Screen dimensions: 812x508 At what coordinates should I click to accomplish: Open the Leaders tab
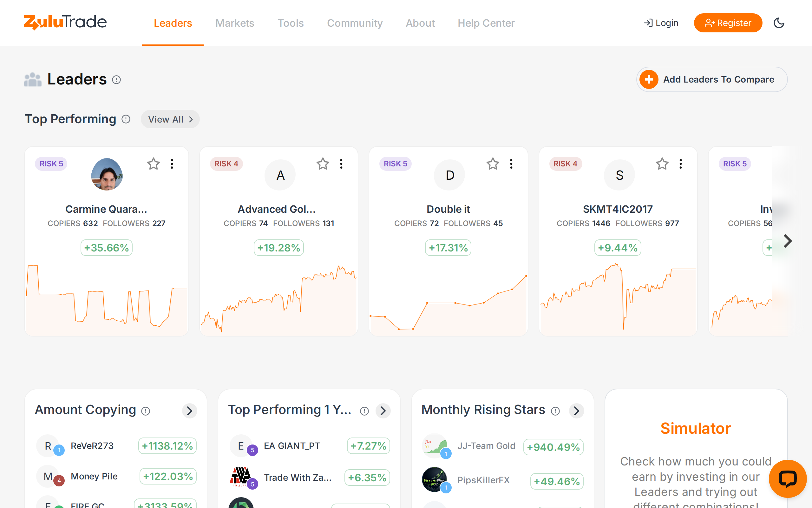click(173, 23)
